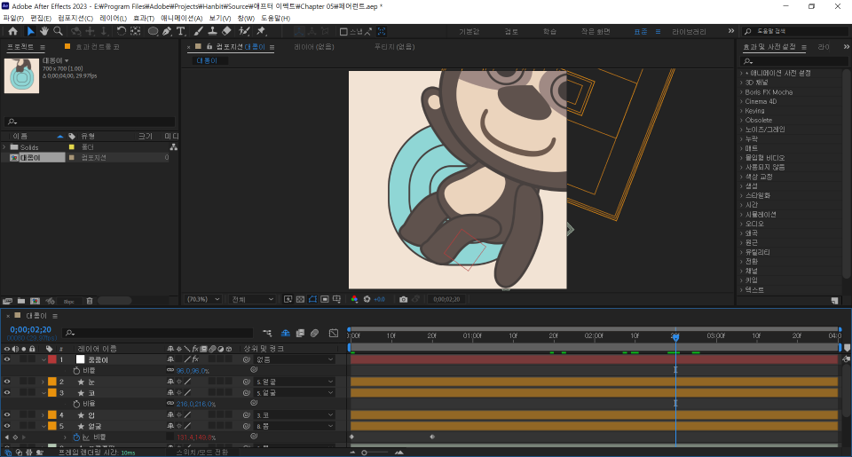Screen dimensions: 852x457
Task: Open the parent dropdown of layer 1
Action: (x=294, y=360)
